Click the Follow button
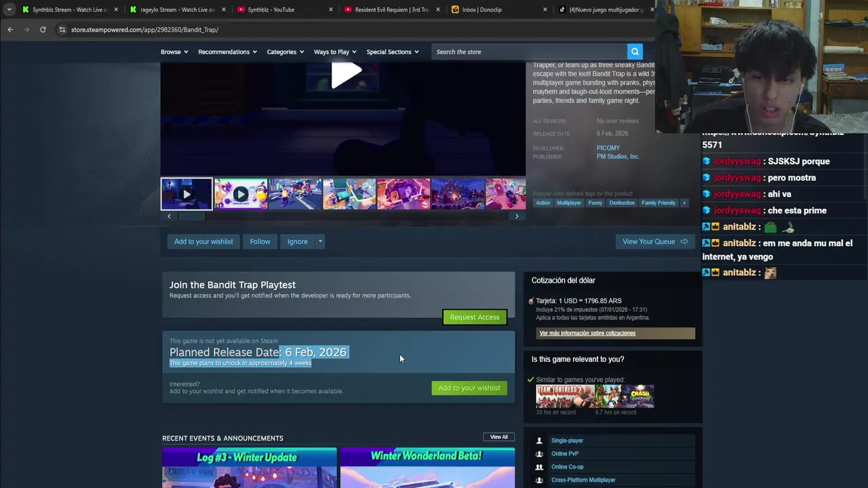 260,241
